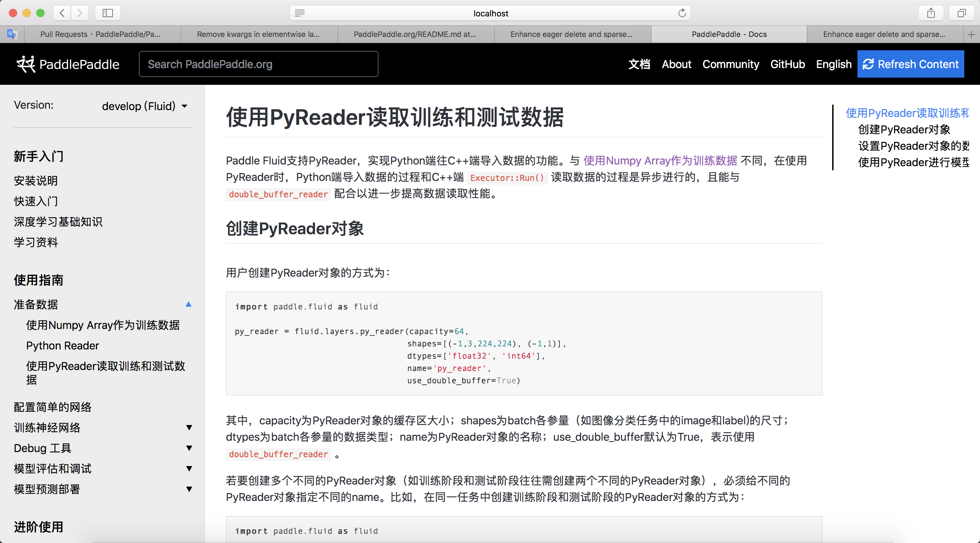Show all tabs overview
The height and width of the screenshot is (543, 980).
(x=962, y=13)
